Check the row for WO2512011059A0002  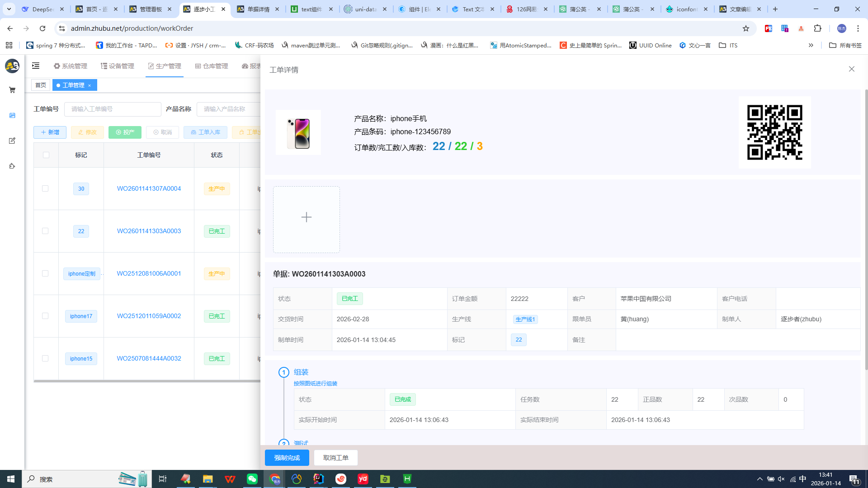(45, 316)
